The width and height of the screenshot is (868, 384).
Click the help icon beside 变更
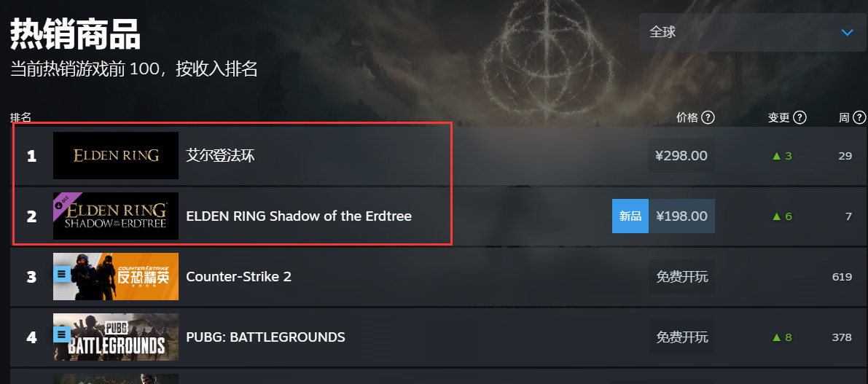(799, 118)
